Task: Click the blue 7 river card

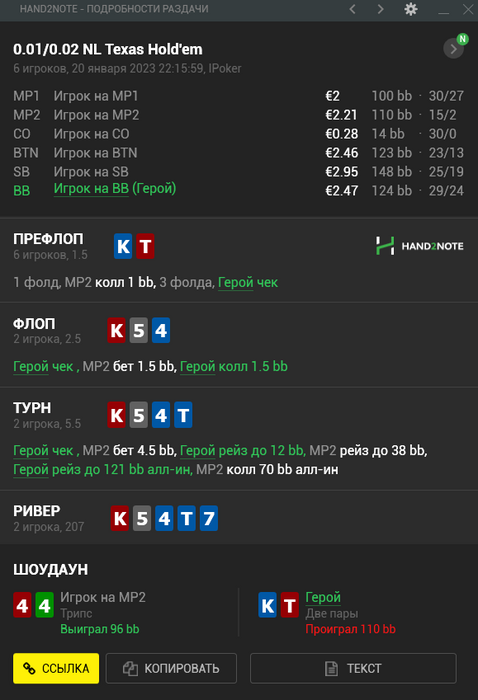Action: [x=209, y=518]
